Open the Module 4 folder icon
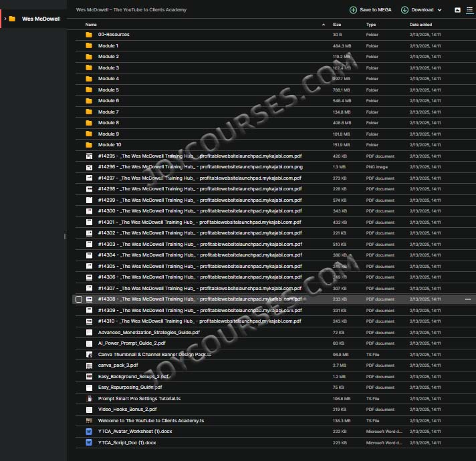Screen dimensions: 476x461 (89, 79)
